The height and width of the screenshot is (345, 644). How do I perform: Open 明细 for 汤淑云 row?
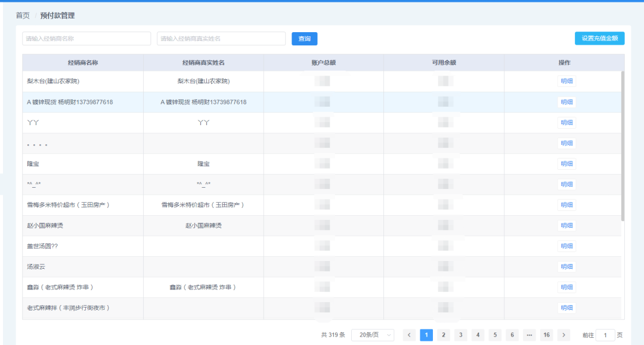(x=566, y=267)
